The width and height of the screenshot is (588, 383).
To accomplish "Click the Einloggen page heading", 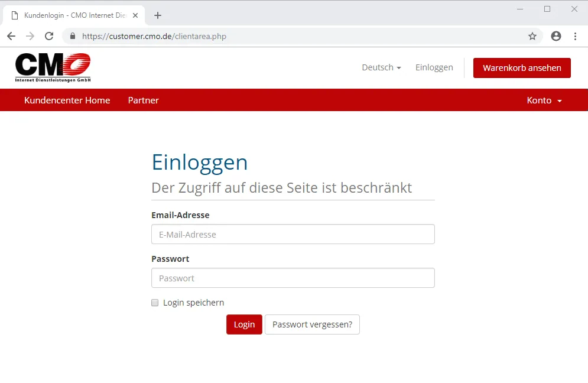I will [200, 163].
